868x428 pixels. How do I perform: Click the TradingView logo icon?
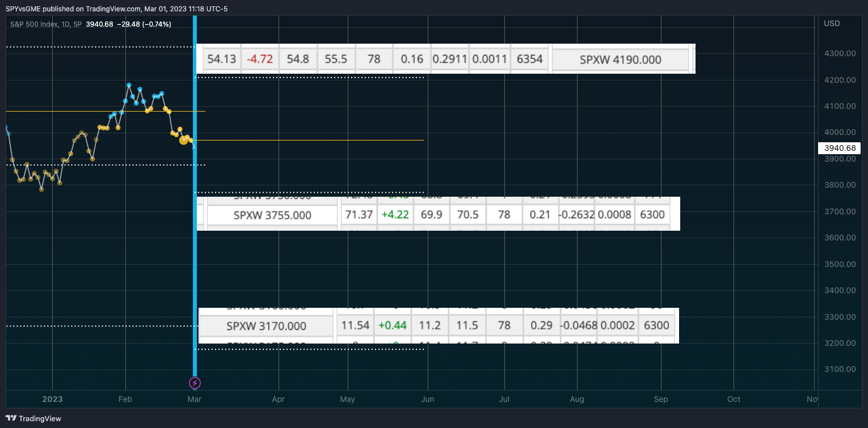(x=10, y=418)
